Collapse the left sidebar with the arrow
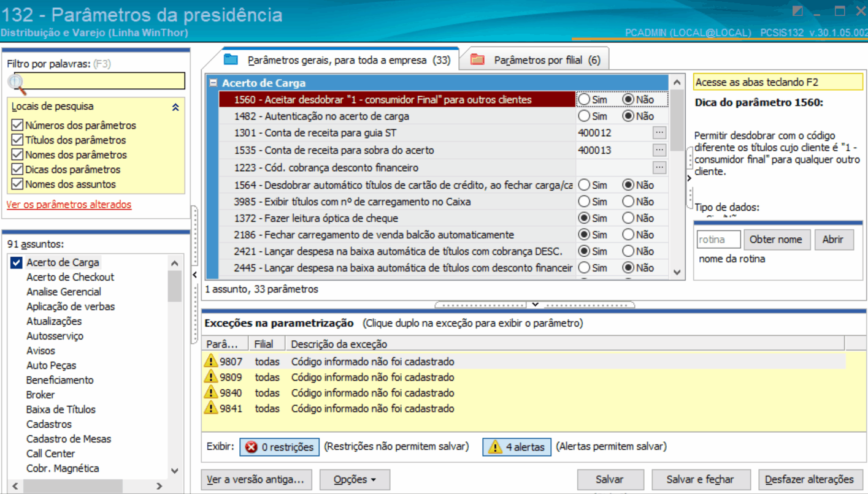Screen dimensions: 868x494 195,275
